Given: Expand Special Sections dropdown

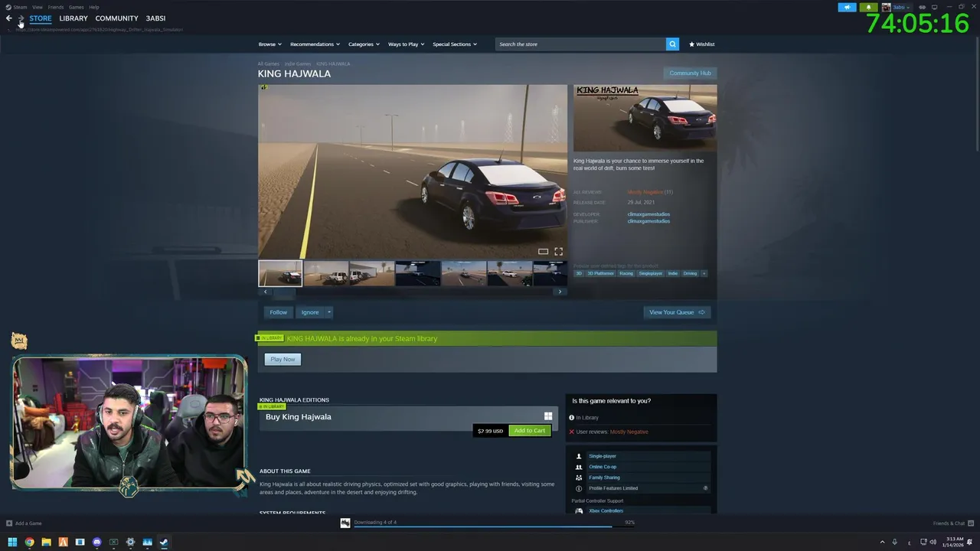Looking at the screenshot, I should tap(455, 44).
